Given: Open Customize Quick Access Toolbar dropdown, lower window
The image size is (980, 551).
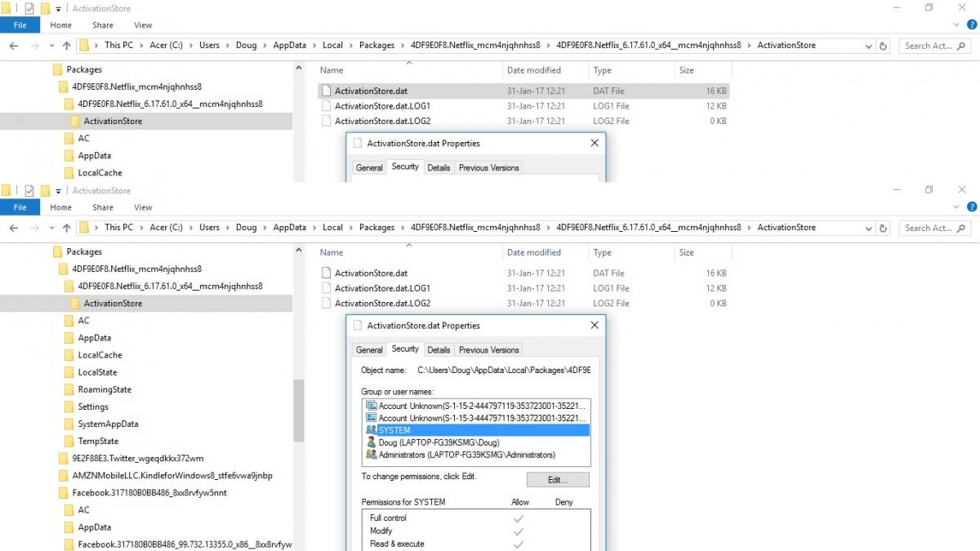Looking at the screenshot, I should pyautogui.click(x=59, y=191).
